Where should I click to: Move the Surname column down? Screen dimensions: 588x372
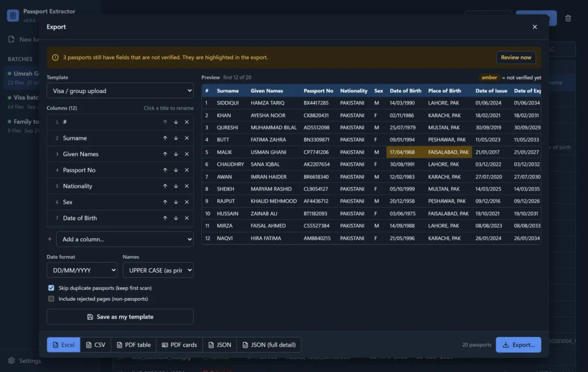pyautogui.click(x=176, y=138)
